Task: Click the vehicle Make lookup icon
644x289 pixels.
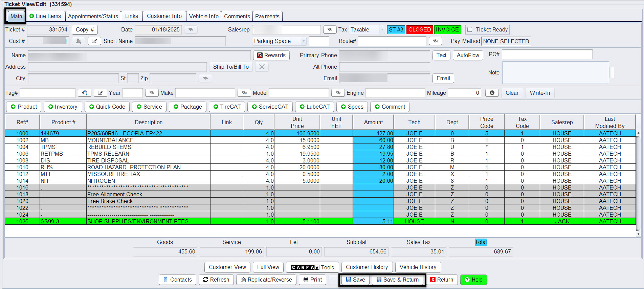Action: pyautogui.click(x=244, y=93)
